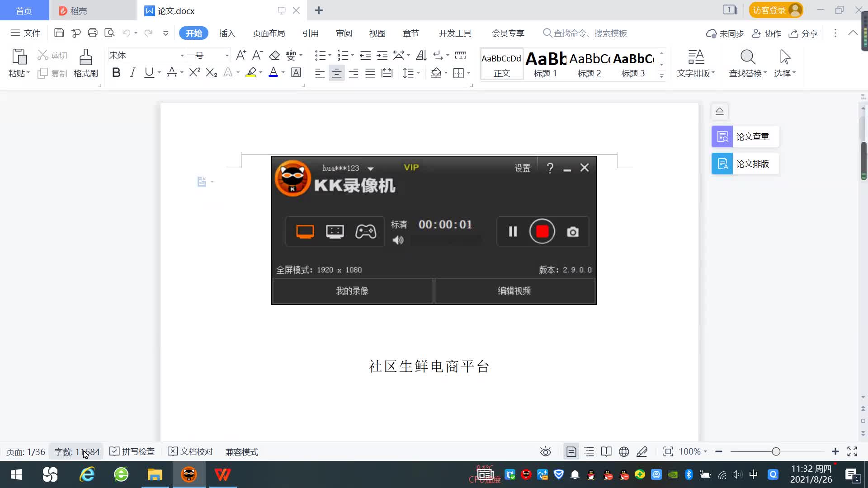
Task: Pause recording in KK recorder
Action: click(x=513, y=232)
